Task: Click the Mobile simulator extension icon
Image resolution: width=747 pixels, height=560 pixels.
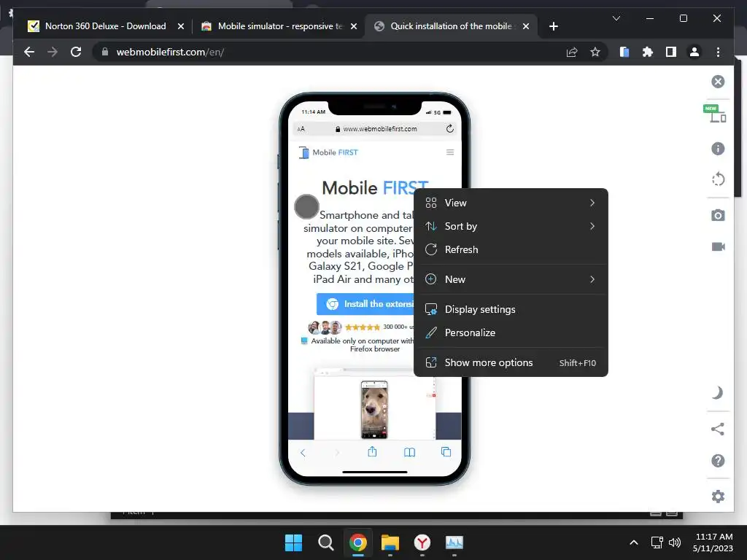Action: (624, 52)
